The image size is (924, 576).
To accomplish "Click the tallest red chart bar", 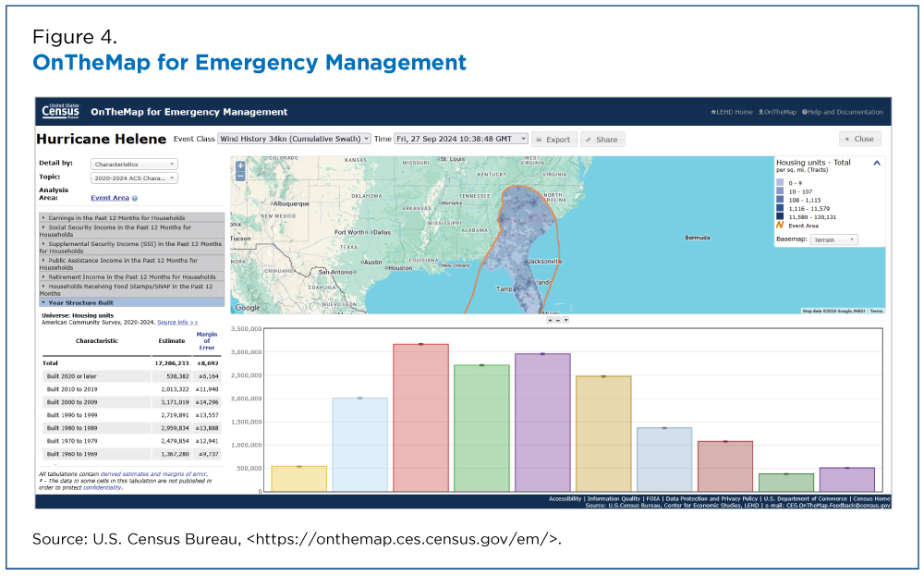I will click(x=420, y=417).
